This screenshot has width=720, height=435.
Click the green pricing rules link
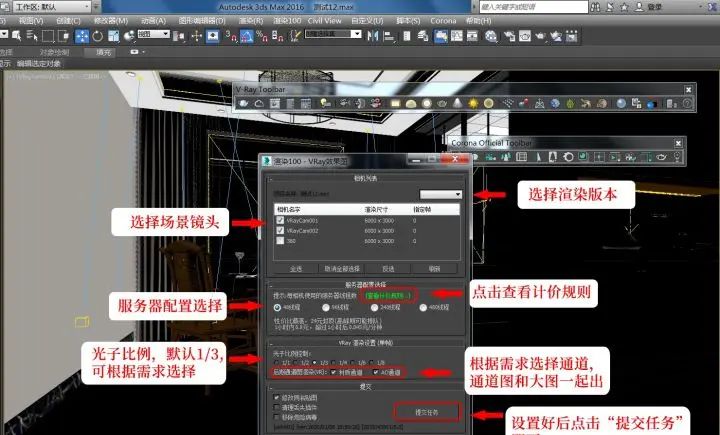pos(388,296)
